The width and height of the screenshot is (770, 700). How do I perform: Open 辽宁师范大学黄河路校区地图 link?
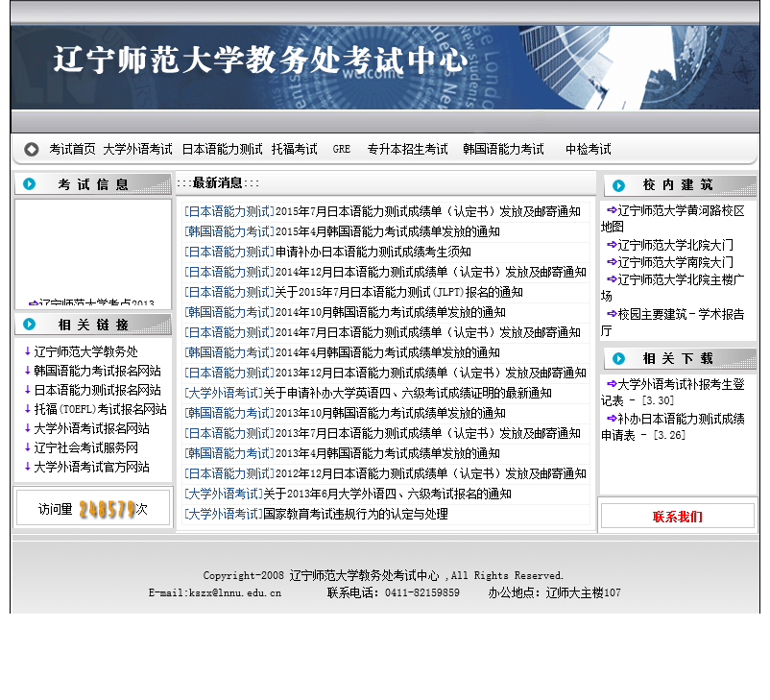tap(673, 218)
